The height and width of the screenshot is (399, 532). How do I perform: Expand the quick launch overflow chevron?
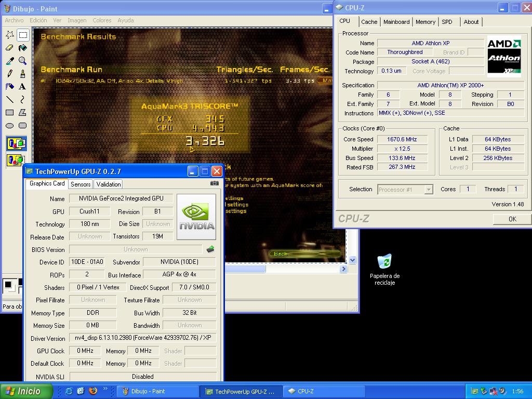(105, 389)
